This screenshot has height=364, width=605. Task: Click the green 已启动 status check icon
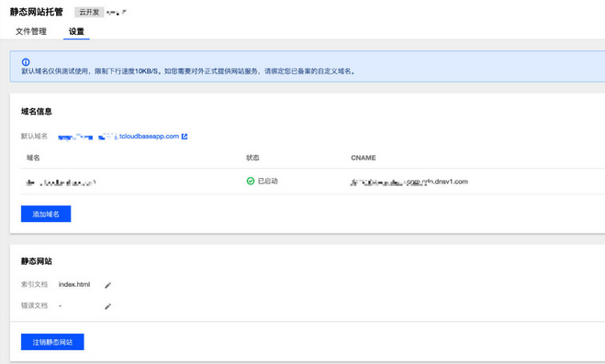251,181
